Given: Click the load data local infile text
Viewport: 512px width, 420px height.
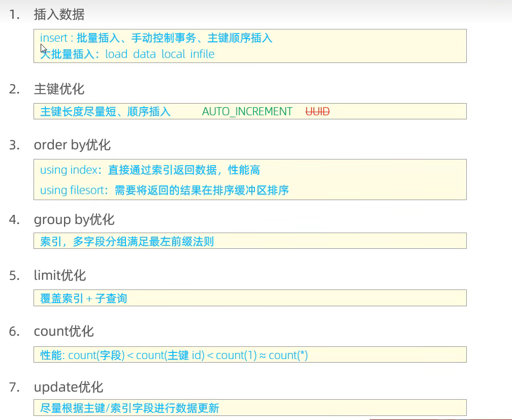Looking at the screenshot, I should (x=159, y=54).
